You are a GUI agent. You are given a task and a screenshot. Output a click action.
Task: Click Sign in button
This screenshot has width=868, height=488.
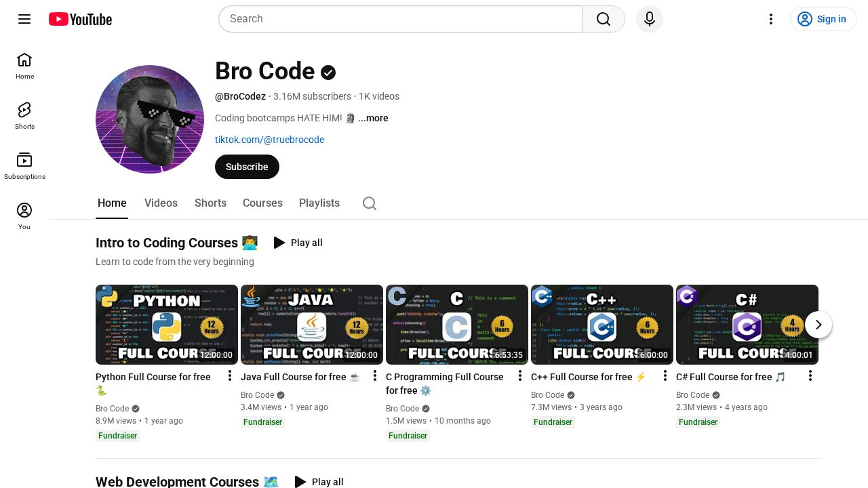tap(823, 19)
